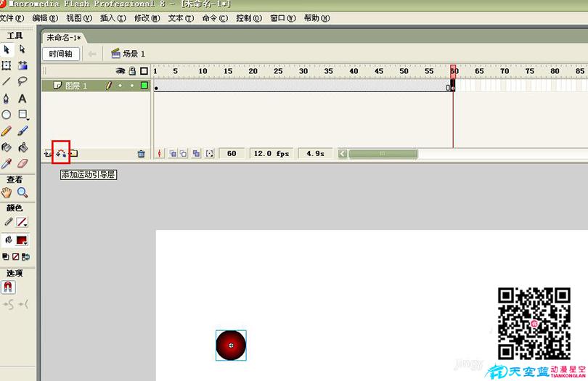Viewport: 588px width, 381px height.
Task: Select the Line tool
Action: pos(7,81)
